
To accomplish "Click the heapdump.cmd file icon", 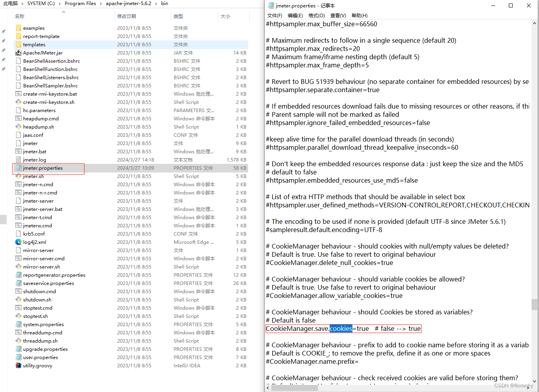I will click(18, 119).
